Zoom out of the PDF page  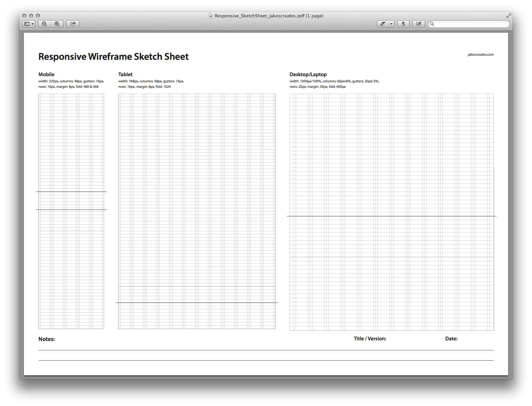coord(44,24)
